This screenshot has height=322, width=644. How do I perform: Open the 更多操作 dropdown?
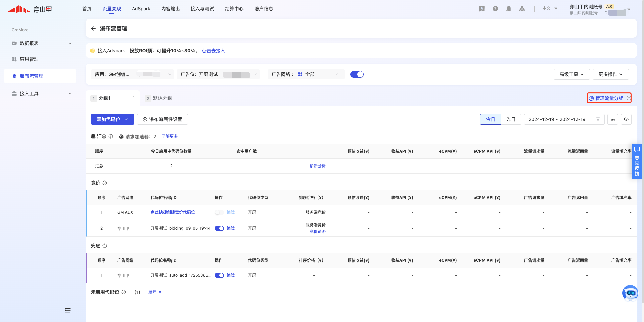click(x=611, y=74)
